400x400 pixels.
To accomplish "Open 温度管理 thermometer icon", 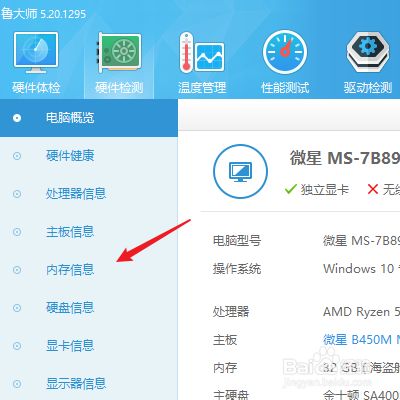I will (x=202, y=52).
